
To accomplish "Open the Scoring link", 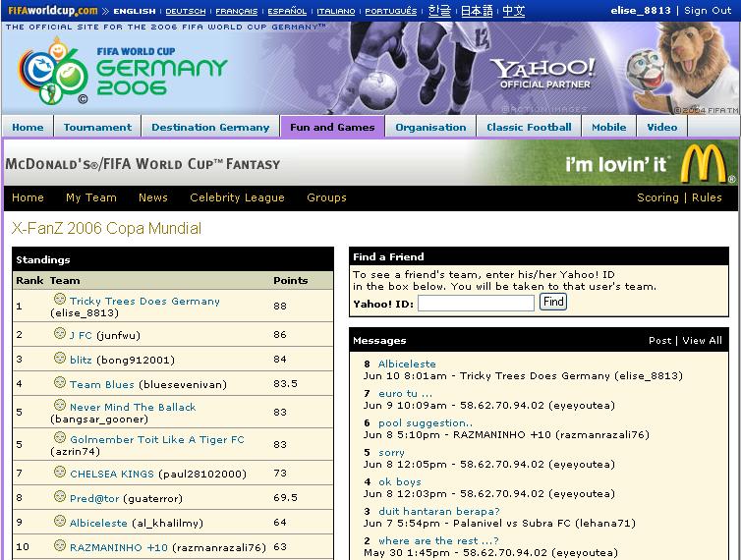I will tap(657, 197).
